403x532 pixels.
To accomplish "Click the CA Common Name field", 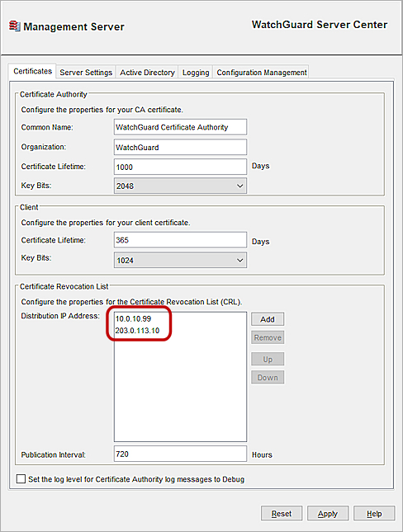I will pyautogui.click(x=180, y=127).
